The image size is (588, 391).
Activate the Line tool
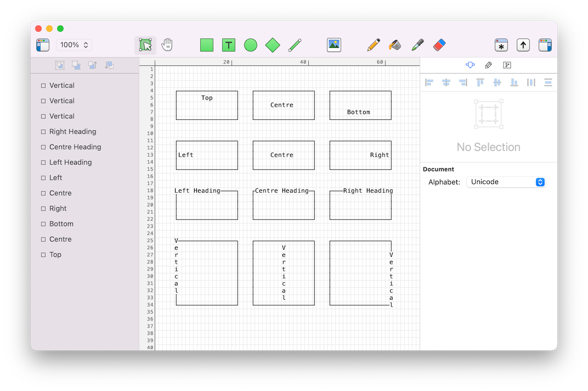(x=295, y=45)
